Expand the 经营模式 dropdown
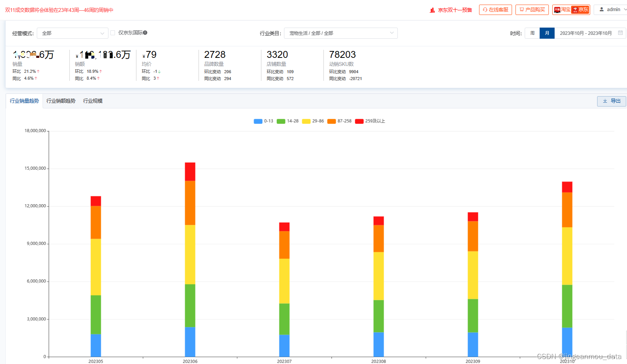The width and height of the screenshot is (627, 364). pyautogui.click(x=72, y=33)
